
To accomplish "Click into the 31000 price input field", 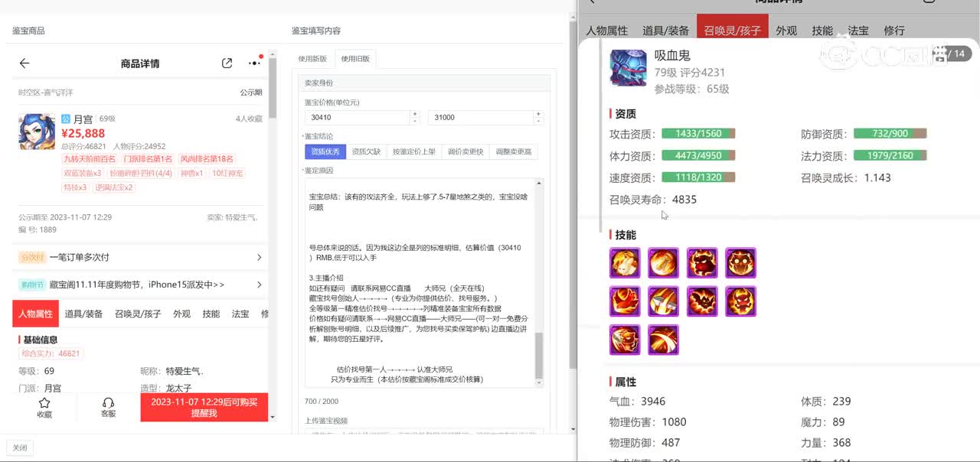I will [x=482, y=118].
